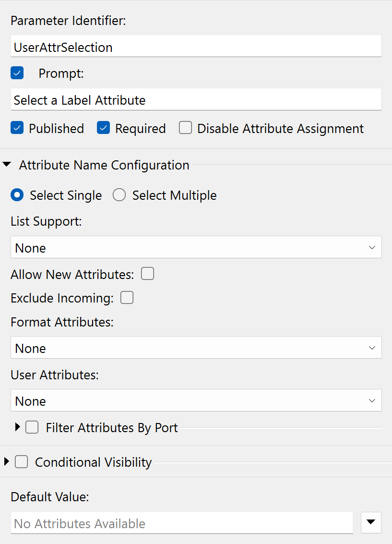Enable Exclude Incoming

pos(127,298)
